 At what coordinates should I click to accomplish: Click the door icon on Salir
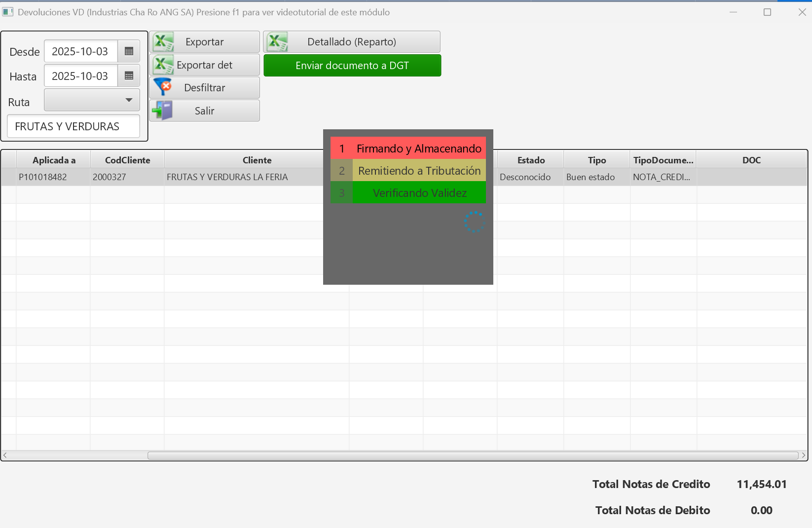(163, 111)
